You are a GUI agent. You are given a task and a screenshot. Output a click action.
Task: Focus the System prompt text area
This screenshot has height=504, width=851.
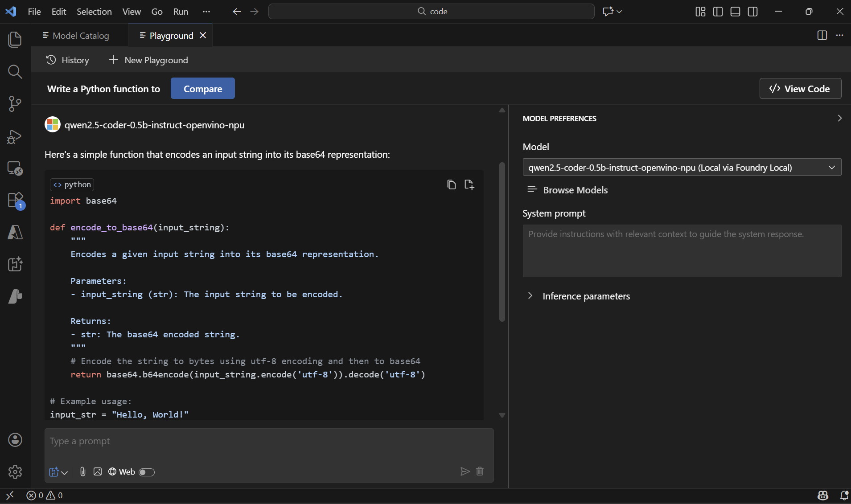click(682, 250)
